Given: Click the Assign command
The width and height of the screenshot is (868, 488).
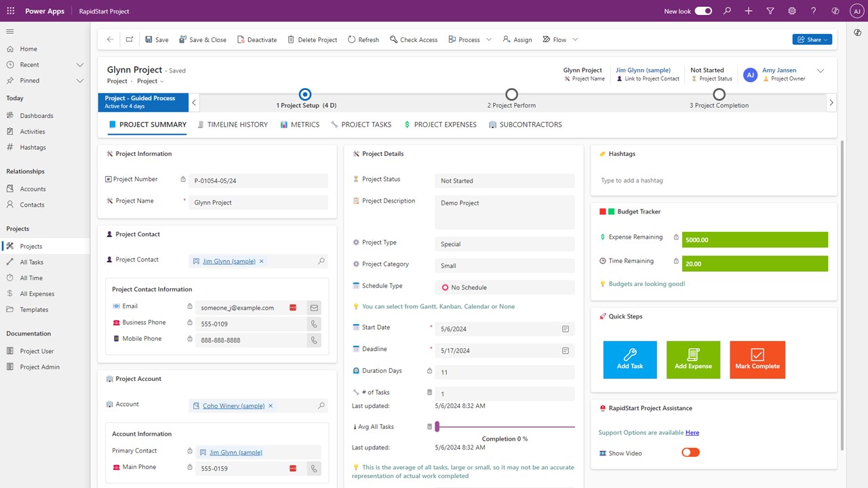Looking at the screenshot, I should pyautogui.click(x=517, y=39).
